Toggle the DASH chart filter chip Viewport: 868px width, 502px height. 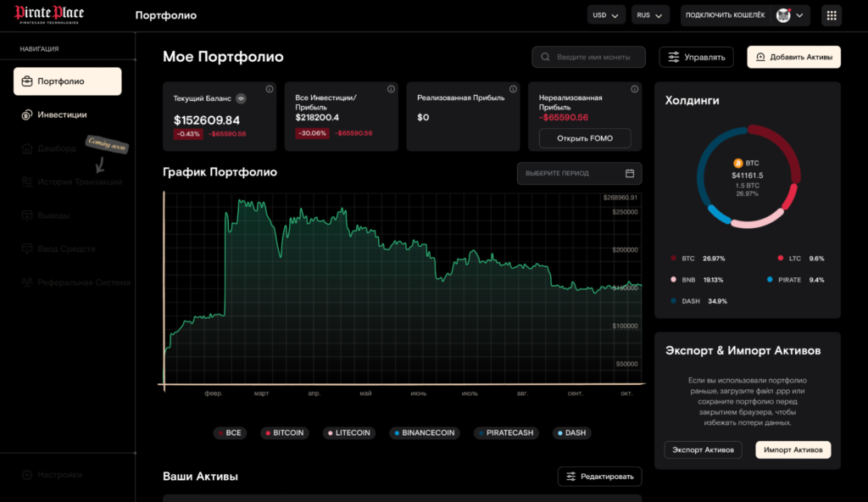click(x=571, y=432)
